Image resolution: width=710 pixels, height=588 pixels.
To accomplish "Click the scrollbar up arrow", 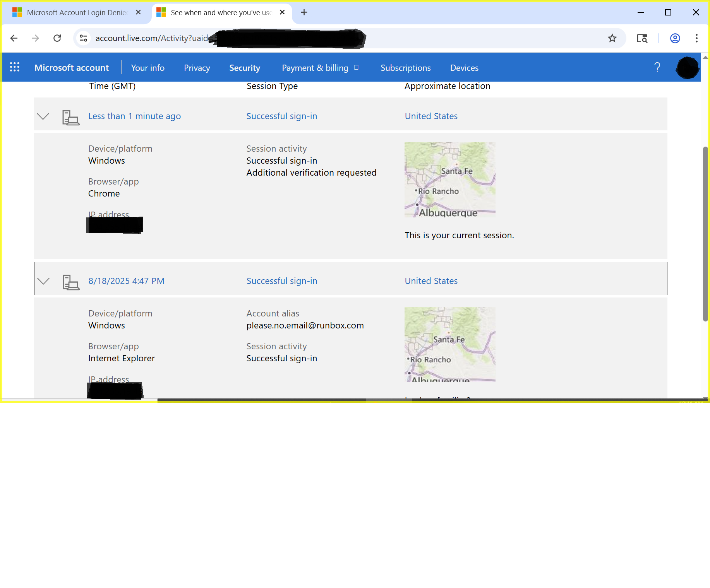I will (x=705, y=57).
